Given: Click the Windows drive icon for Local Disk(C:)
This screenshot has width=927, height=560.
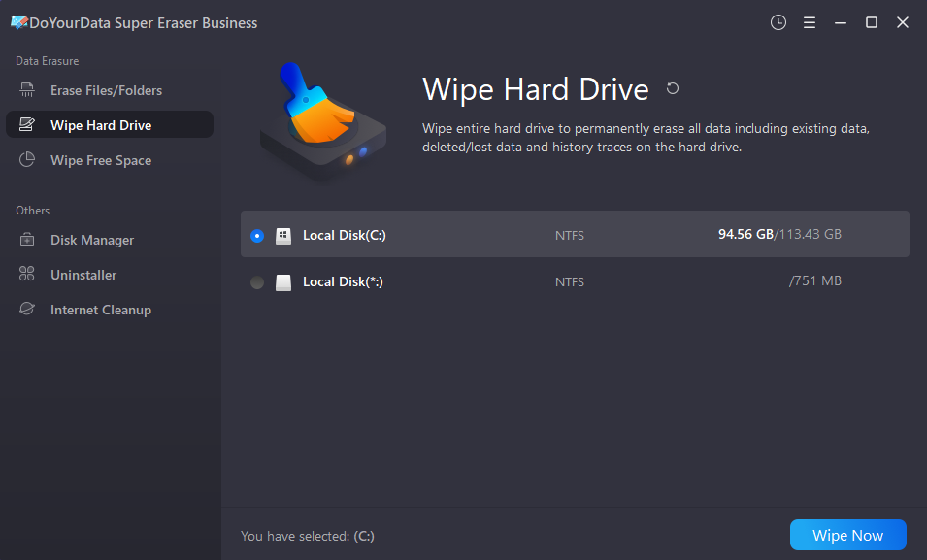Looking at the screenshot, I should (x=283, y=235).
